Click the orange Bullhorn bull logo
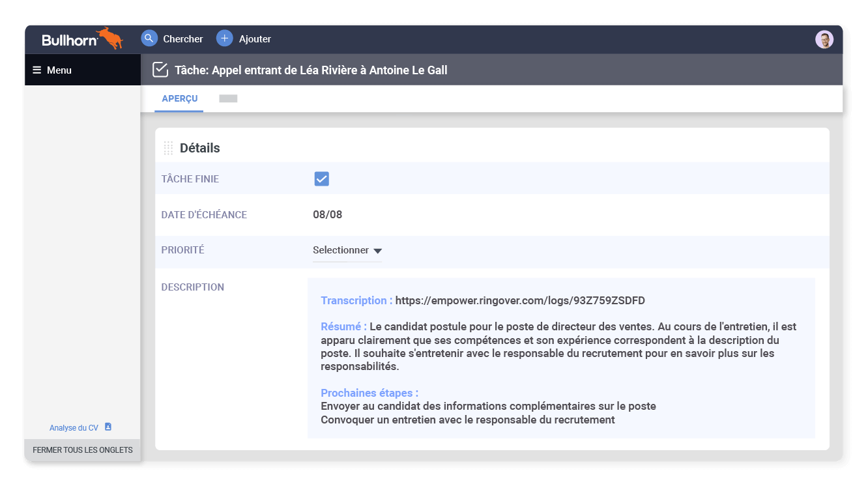The height and width of the screenshot is (486, 868). pyautogui.click(x=109, y=38)
